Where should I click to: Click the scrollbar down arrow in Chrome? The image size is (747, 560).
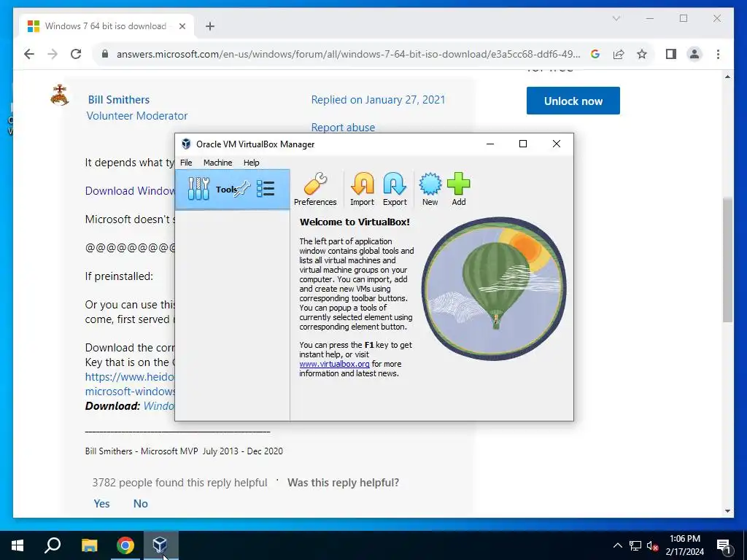pyautogui.click(x=727, y=511)
